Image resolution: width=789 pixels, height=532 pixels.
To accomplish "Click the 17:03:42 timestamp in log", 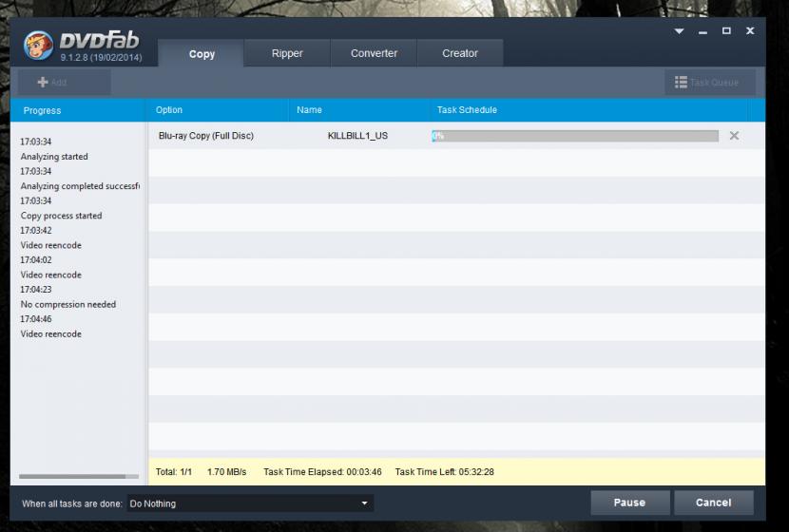I will coord(36,230).
